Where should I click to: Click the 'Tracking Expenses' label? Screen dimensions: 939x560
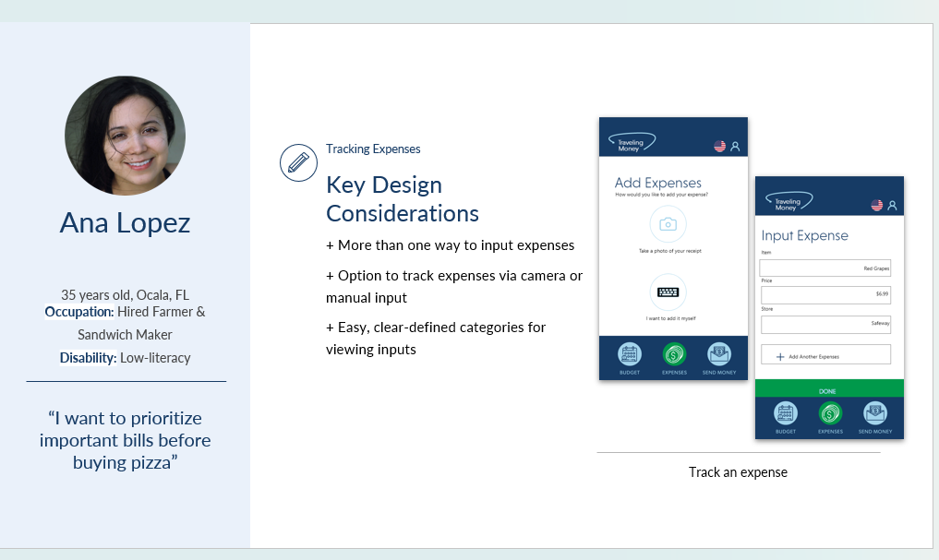pyautogui.click(x=373, y=149)
